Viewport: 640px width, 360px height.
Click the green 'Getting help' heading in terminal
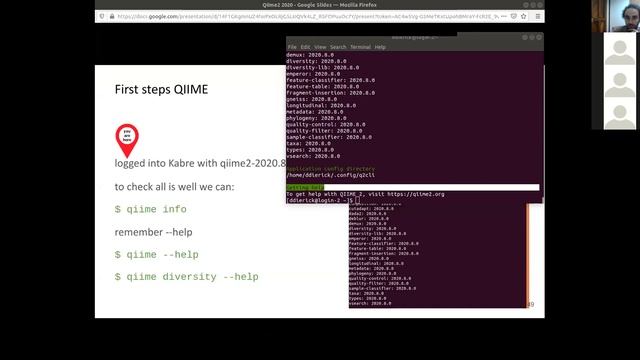point(305,187)
